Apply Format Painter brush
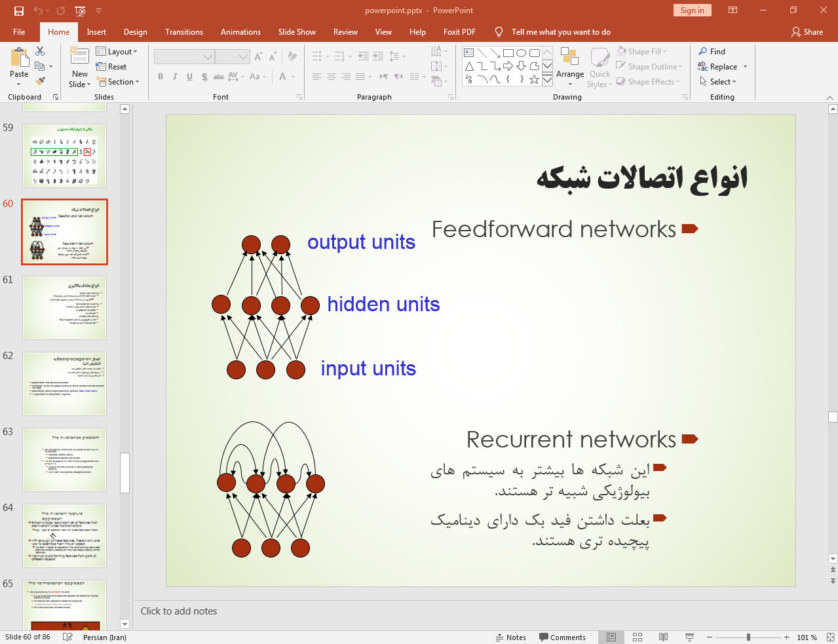This screenshot has width=838, height=644. (x=40, y=81)
